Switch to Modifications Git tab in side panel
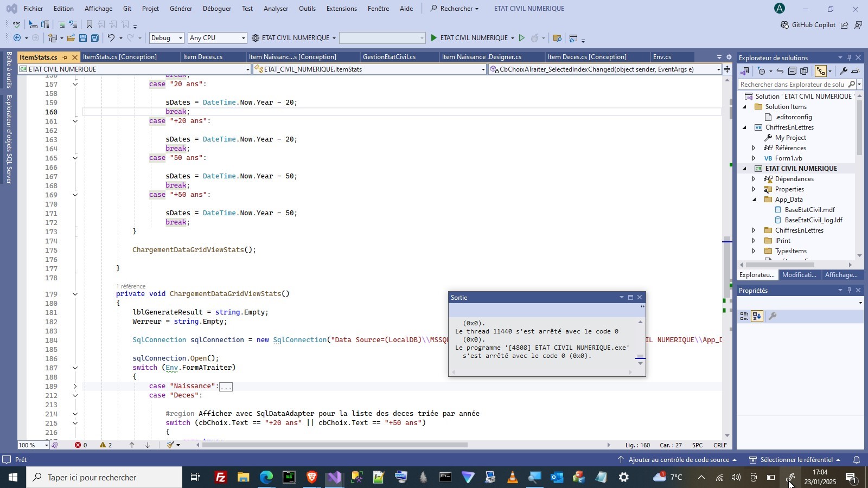This screenshot has width=868, height=488. point(799,275)
